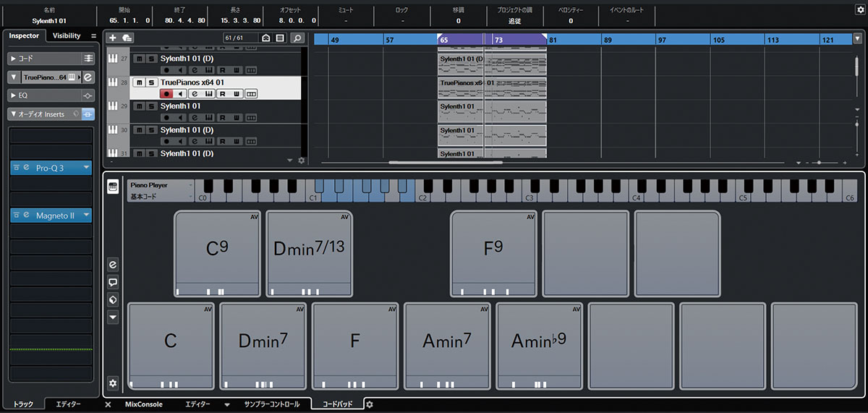Solo the TruePianos x64 01 track
Viewport: 868px width, 413px height.
click(151, 82)
